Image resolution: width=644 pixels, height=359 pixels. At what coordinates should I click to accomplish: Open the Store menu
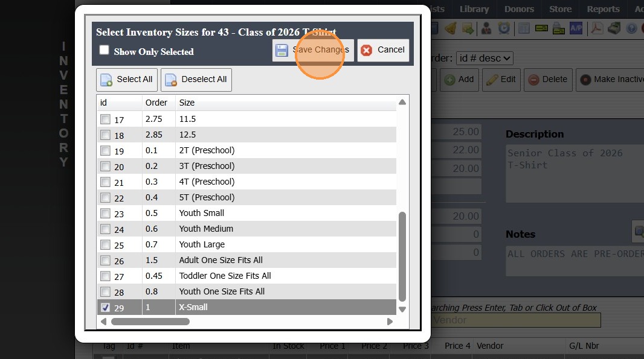click(x=560, y=9)
